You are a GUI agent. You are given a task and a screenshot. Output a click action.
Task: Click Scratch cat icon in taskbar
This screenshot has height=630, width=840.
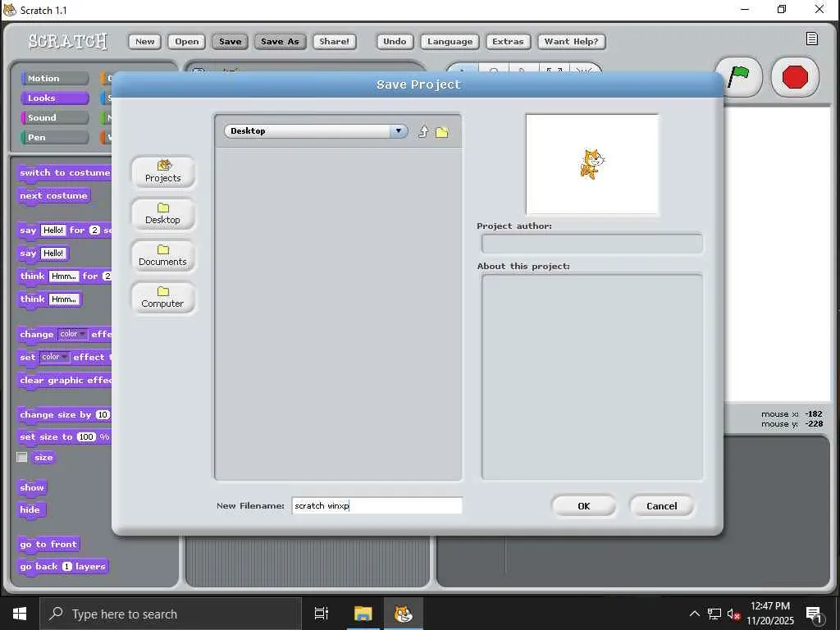click(404, 614)
